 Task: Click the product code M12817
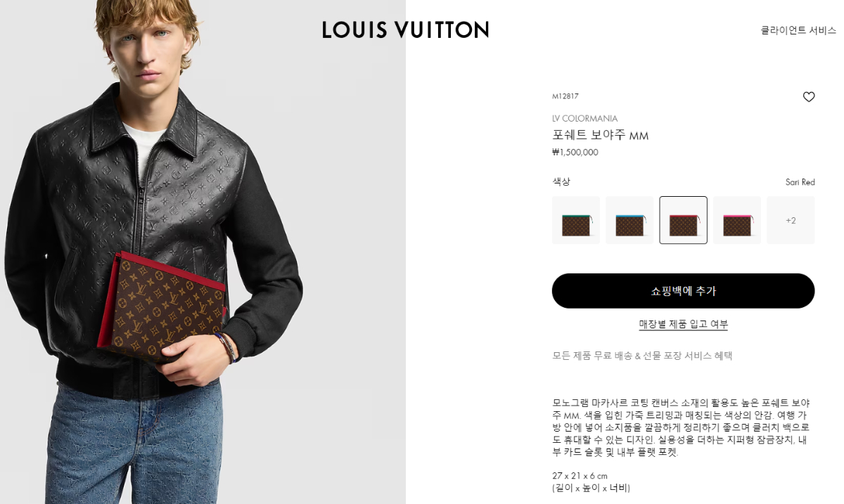(565, 96)
